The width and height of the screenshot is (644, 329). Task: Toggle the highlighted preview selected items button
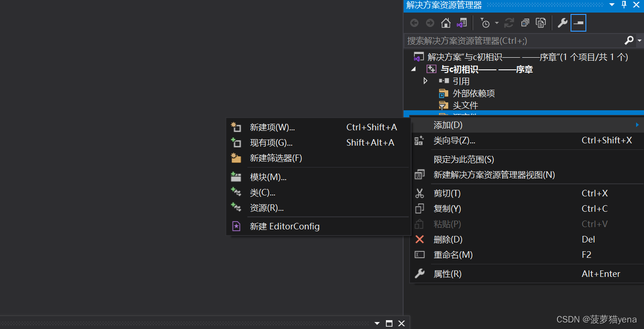[x=578, y=23]
